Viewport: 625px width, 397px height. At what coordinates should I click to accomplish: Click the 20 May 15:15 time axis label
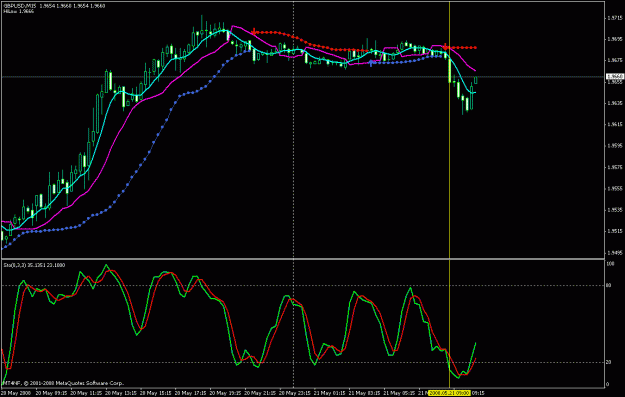coord(155,393)
